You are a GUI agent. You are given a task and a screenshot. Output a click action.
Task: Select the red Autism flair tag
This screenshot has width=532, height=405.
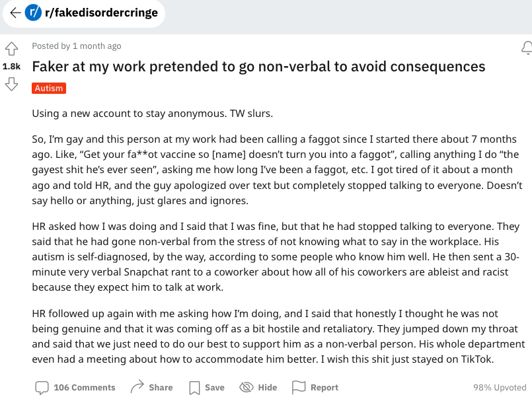(x=49, y=88)
